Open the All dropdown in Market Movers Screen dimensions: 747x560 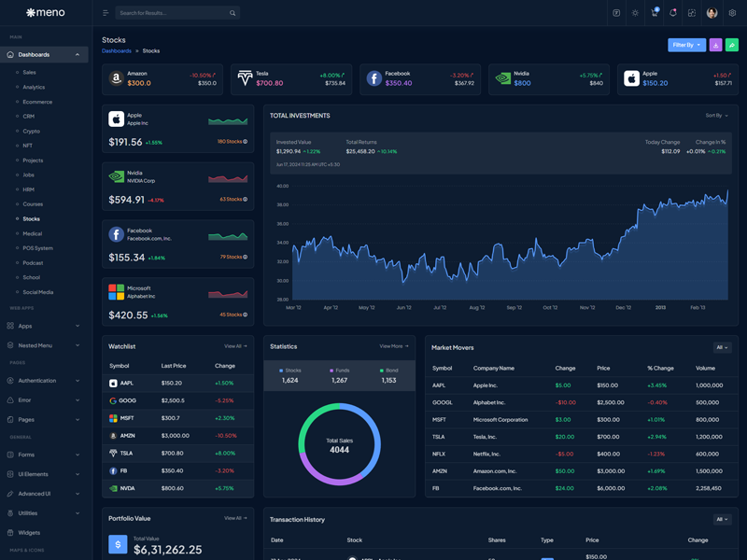pos(723,347)
